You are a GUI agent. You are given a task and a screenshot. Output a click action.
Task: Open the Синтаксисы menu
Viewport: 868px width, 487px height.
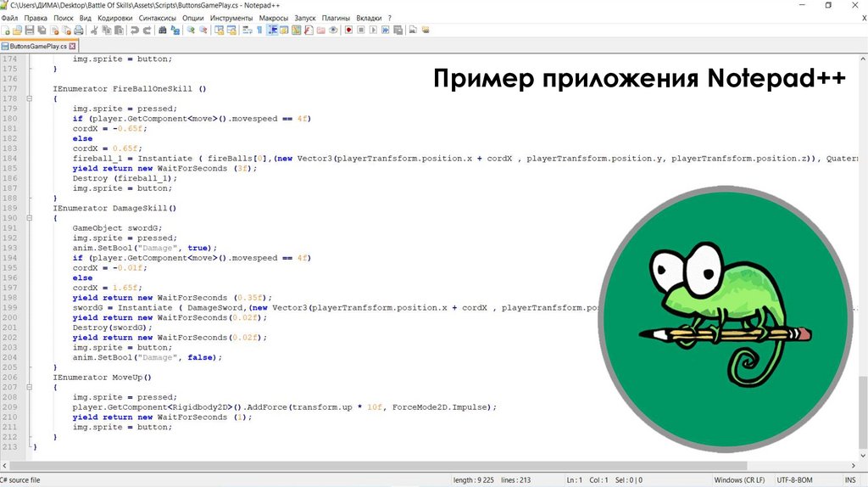point(157,18)
